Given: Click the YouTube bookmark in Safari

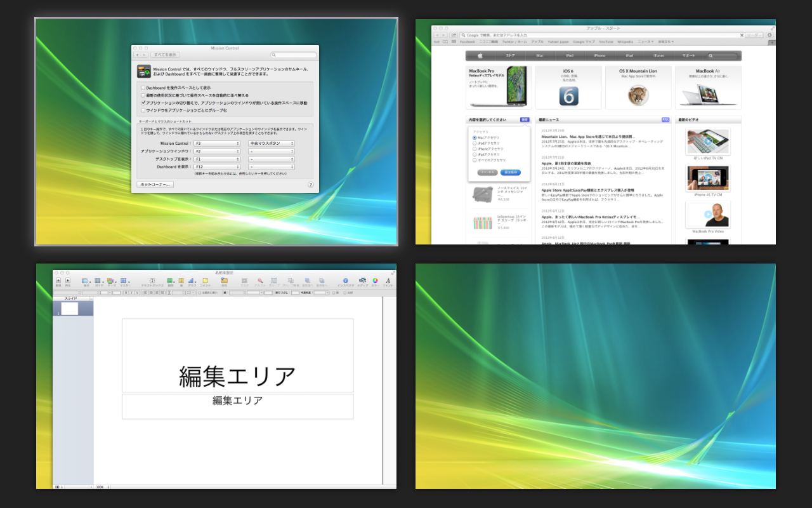Looking at the screenshot, I should tap(605, 42).
